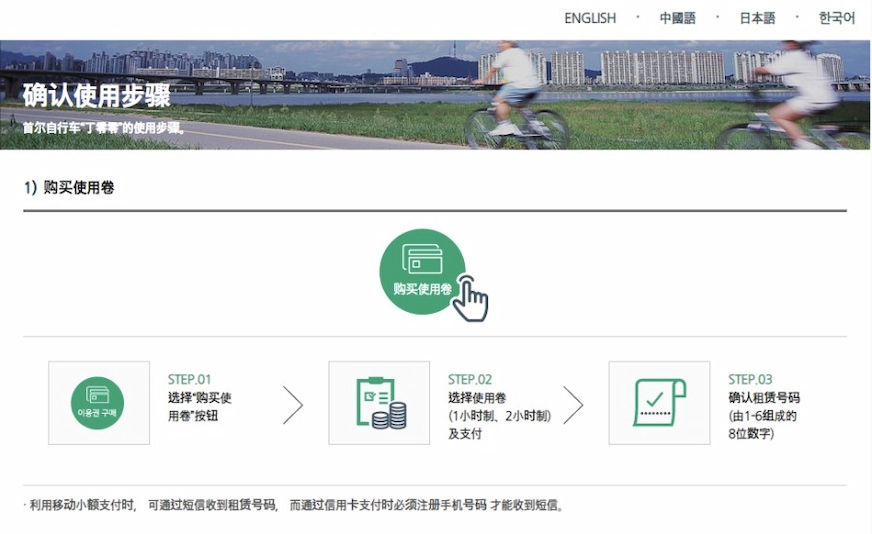
Task: Click the hand pointer cursor icon
Action: coord(470,298)
